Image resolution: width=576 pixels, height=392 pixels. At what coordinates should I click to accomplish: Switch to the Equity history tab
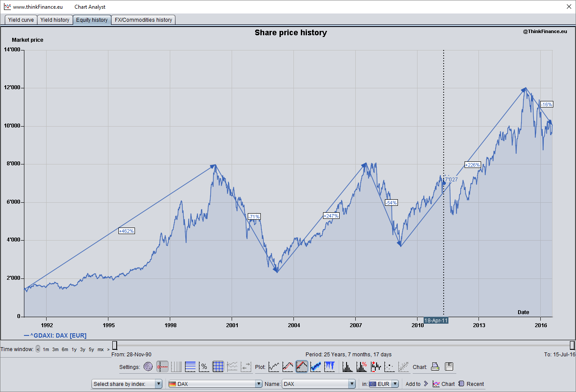point(92,20)
